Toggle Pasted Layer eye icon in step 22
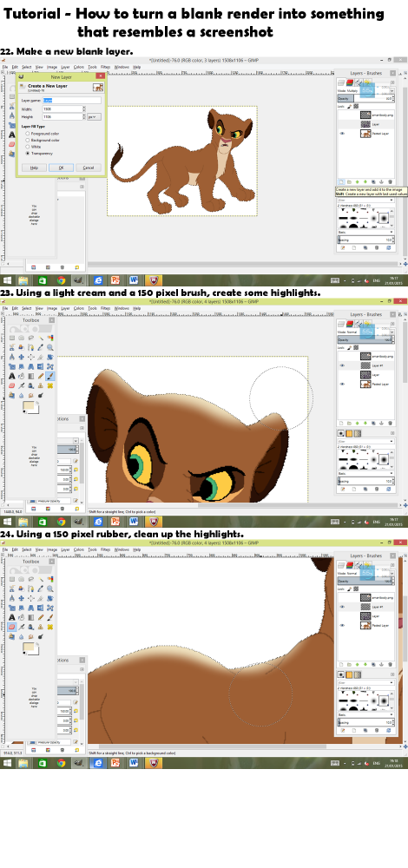This screenshot has height=868, width=408. tap(342, 134)
